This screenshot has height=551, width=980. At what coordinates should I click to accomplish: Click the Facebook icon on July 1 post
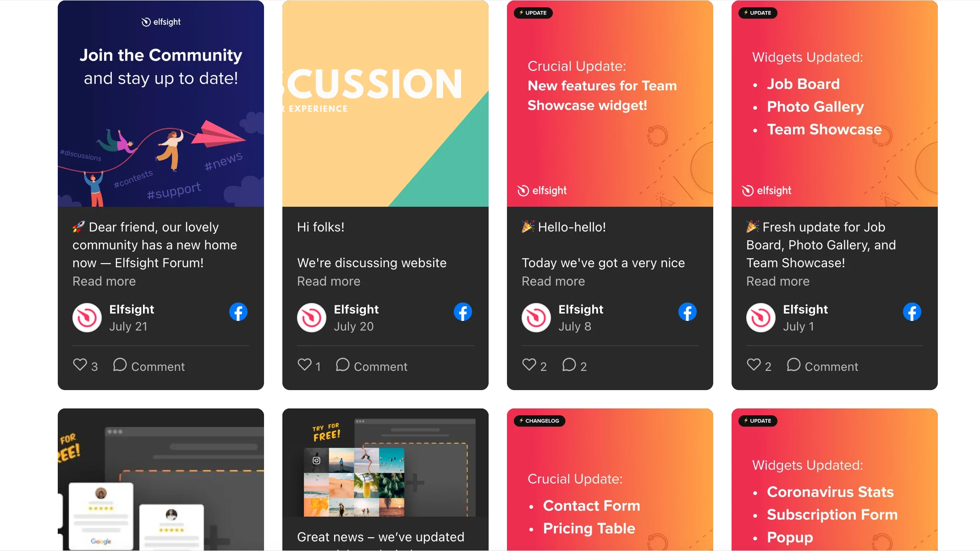pyautogui.click(x=912, y=312)
